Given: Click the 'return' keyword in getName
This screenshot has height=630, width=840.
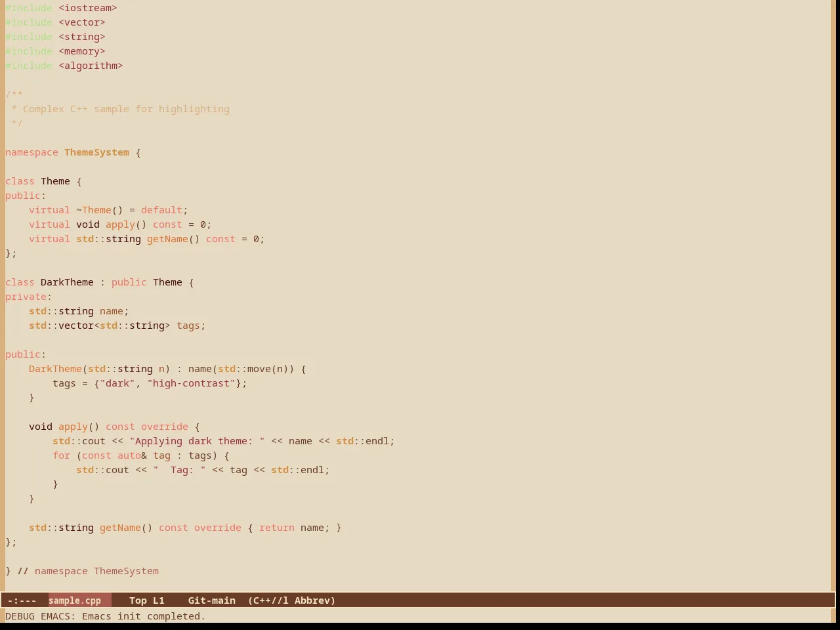Looking at the screenshot, I should pyautogui.click(x=277, y=528).
